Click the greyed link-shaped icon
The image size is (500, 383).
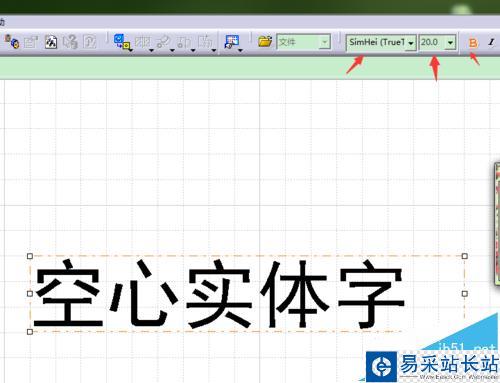[163, 41]
